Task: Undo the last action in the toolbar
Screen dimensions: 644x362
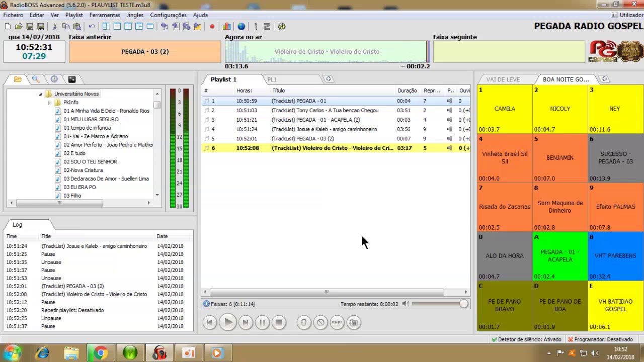Action: [x=92, y=27]
